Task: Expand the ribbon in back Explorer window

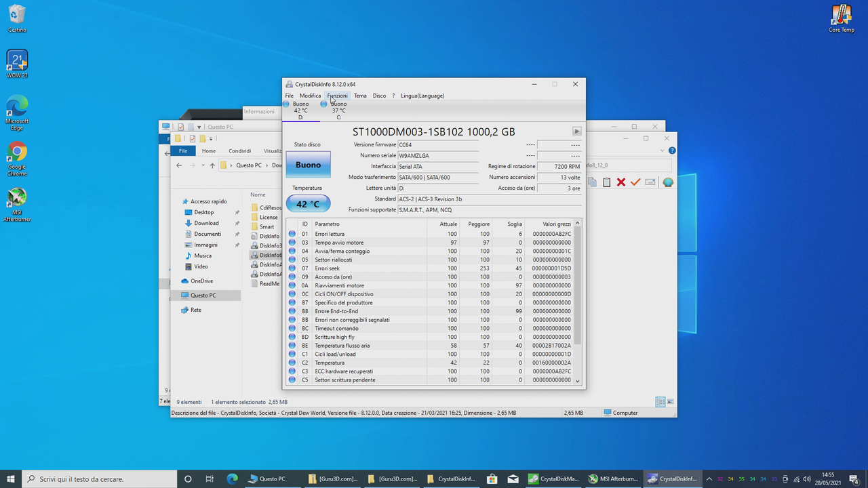Action: click(x=663, y=150)
